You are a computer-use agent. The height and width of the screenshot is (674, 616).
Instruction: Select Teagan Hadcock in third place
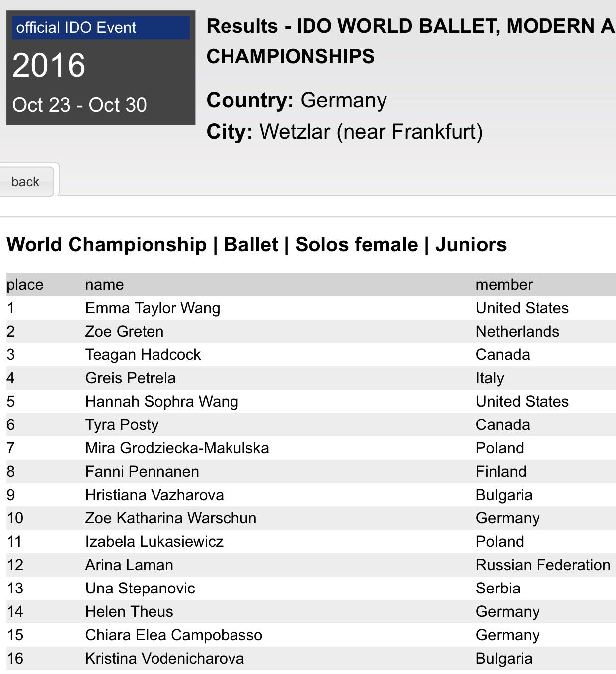tap(143, 355)
